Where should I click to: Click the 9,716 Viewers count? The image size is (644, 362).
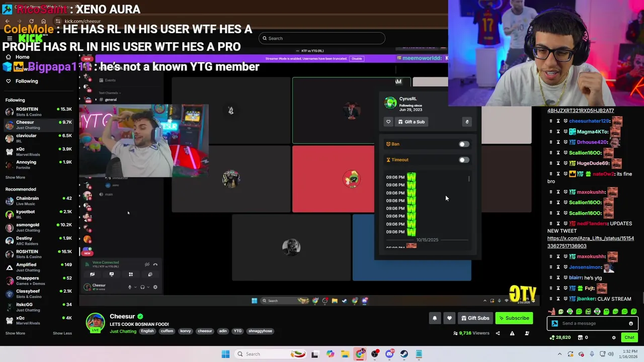pos(471,333)
